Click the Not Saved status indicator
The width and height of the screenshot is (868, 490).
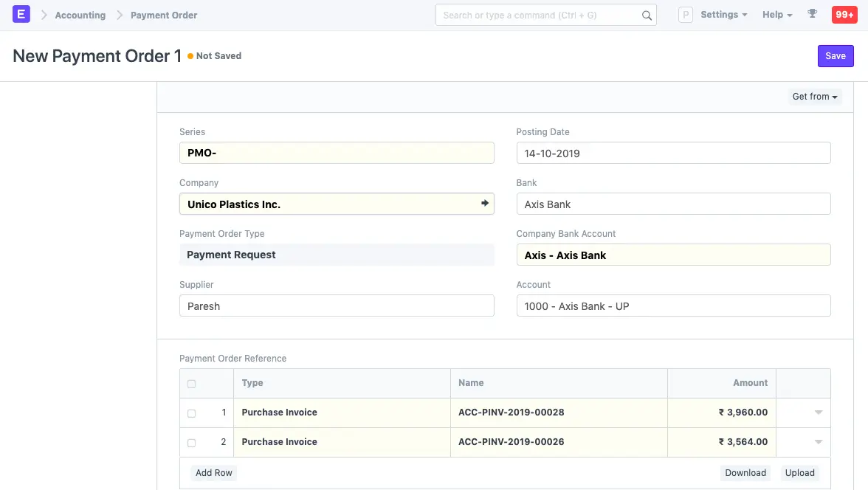(x=214, y=56)
